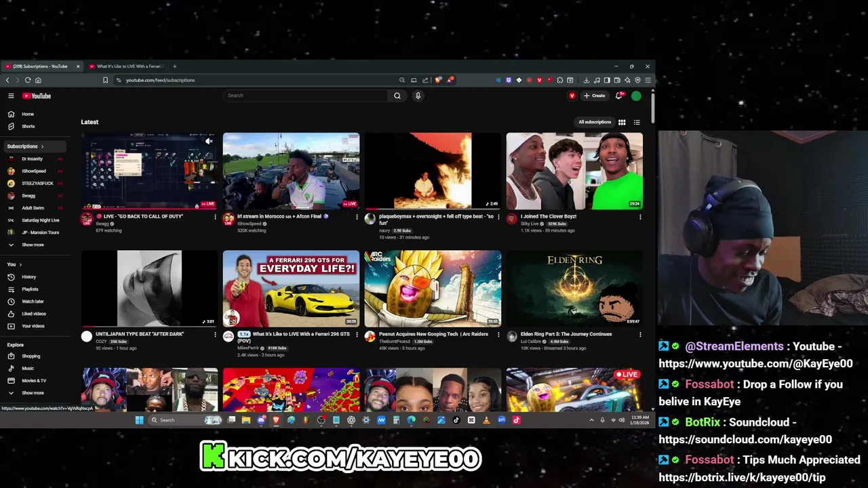
Task: Open IShowSpeed channel in sidebar
Action: click(35, 171)
